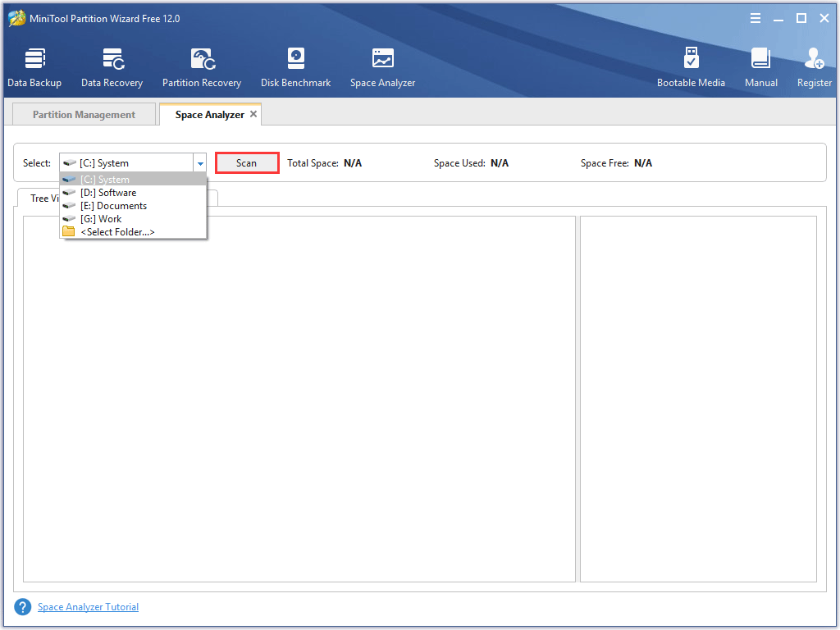Launch the Data Recovery feature
Image resolution: width=840 pixels, height=630 pixels.
pyautogui.click(x=112, y=67)
